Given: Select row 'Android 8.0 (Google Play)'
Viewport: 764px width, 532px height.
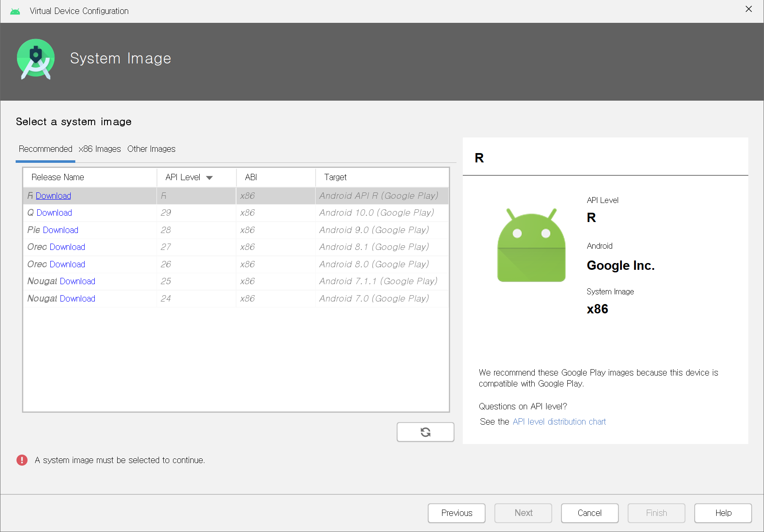Looking at the screenshot, I should tap(236, 264).
